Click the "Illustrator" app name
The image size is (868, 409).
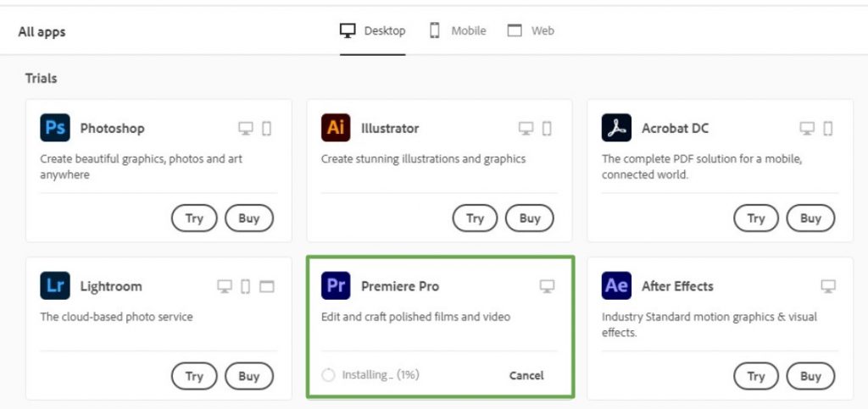[390, 128]
